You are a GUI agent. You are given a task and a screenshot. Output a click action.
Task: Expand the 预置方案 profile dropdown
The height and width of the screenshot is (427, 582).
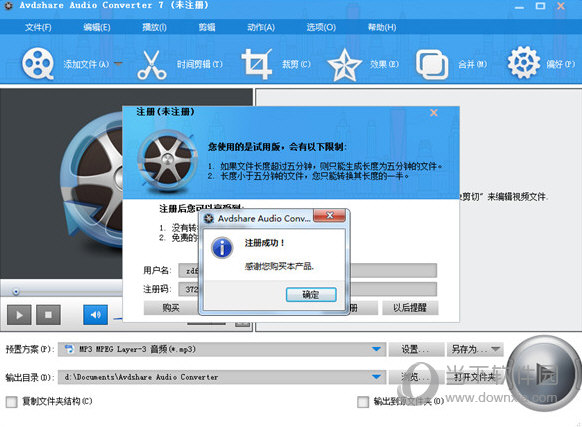[376, 349]
